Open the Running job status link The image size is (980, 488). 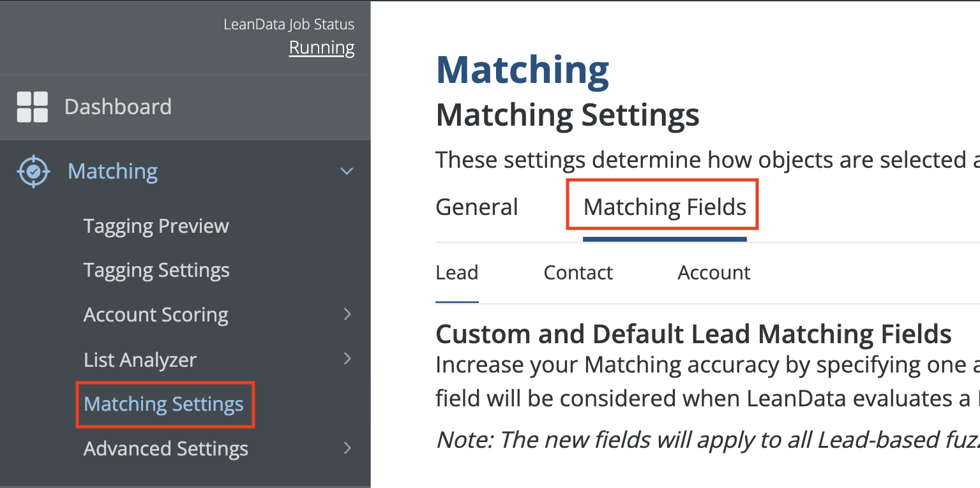(321, 48)
